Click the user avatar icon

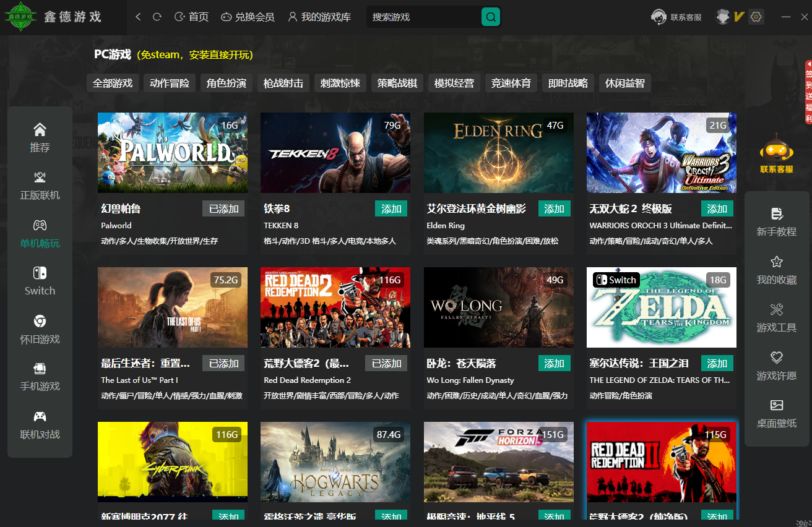tap(723, 17)
